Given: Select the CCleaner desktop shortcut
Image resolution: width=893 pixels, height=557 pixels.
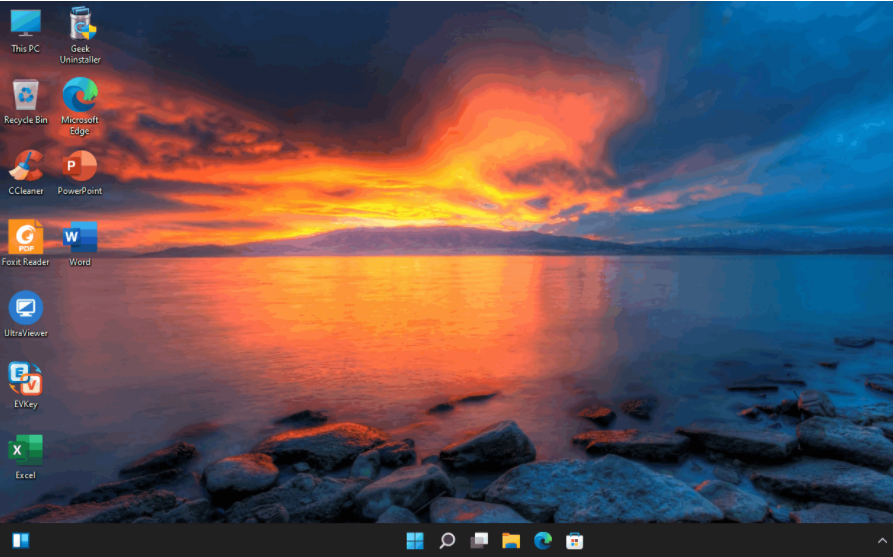Looking at the screenshot, I should (26, 173).
